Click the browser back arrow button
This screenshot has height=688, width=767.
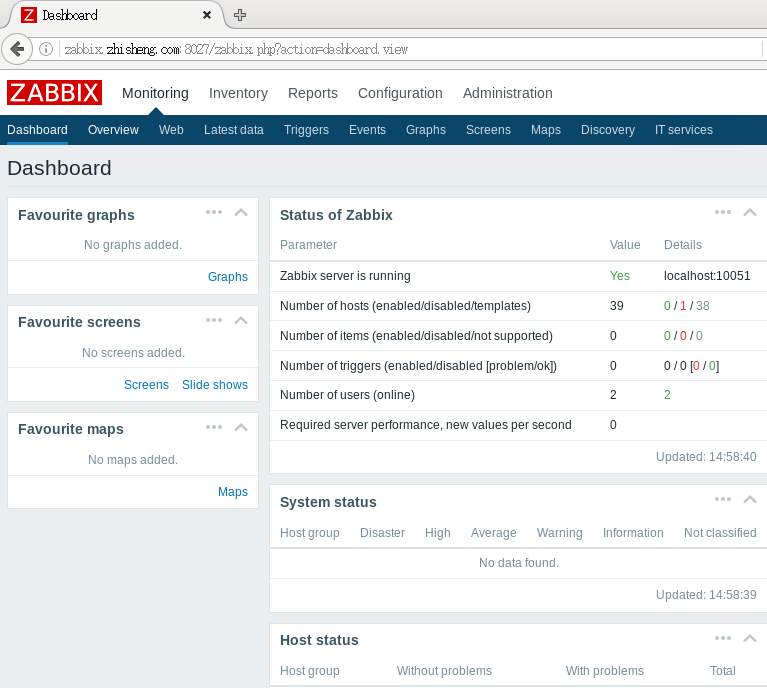(17, 49)
